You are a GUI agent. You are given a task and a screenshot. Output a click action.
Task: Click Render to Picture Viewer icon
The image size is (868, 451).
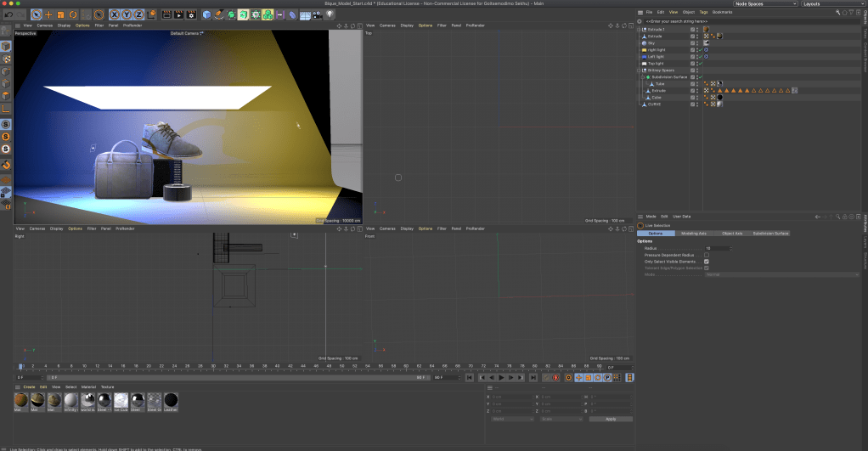pyautogui.click(x=179, y=14)
